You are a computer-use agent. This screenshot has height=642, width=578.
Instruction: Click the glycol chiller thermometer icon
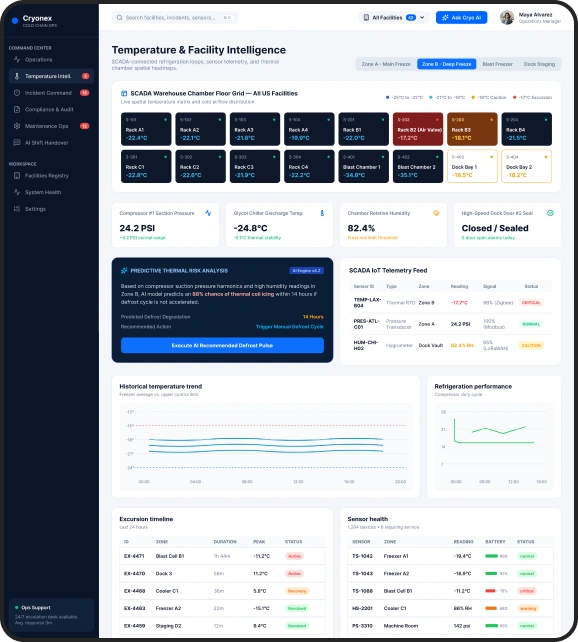tap(322, 213)
